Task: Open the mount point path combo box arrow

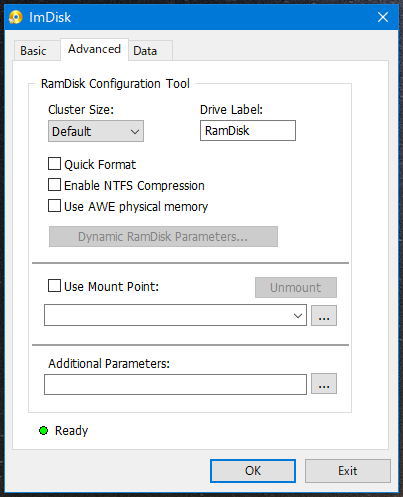Action: tap(298, 315)
